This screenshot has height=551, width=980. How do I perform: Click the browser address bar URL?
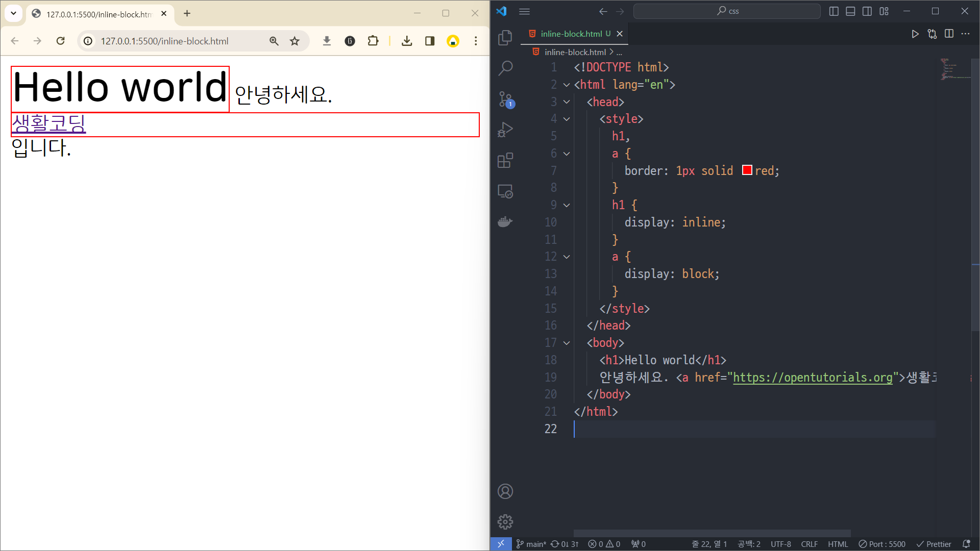(164, 41)
